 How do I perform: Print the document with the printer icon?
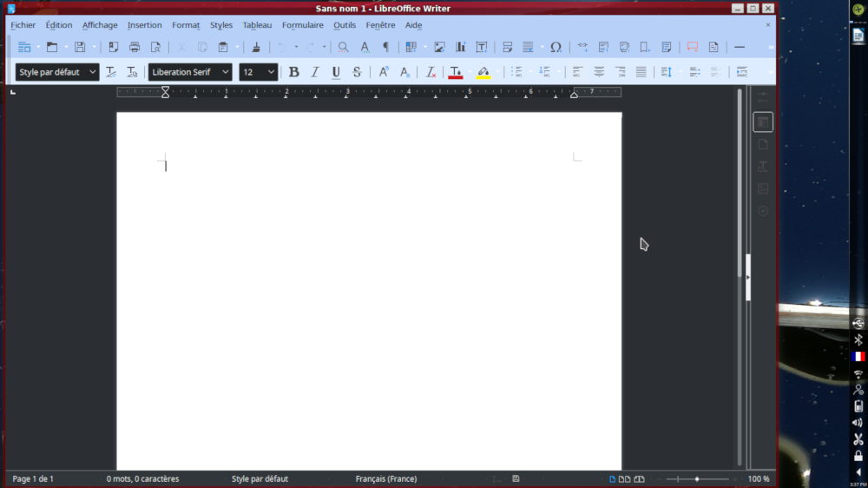(x=135, y=47)
